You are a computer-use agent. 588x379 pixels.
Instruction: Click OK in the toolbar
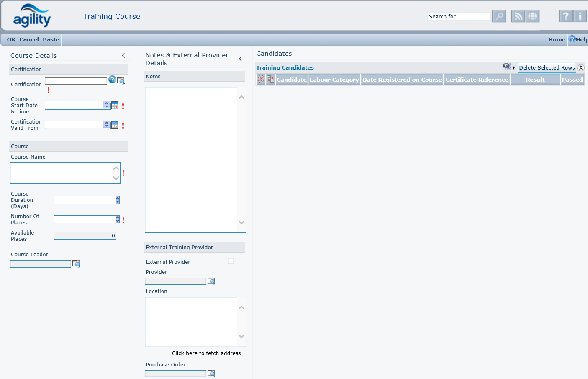tap(11, 40)
